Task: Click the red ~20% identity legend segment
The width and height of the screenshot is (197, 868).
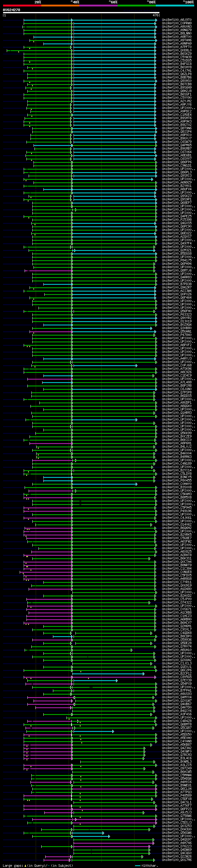Action: coord(22,6)
